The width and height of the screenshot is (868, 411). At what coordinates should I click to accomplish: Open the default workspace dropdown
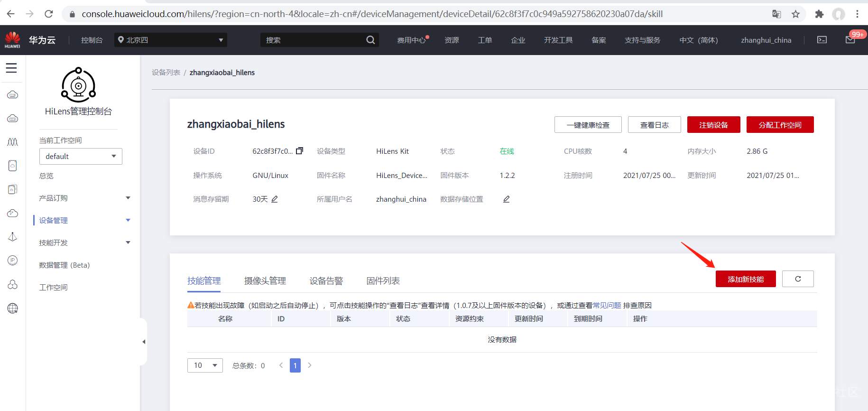(81, 156)
